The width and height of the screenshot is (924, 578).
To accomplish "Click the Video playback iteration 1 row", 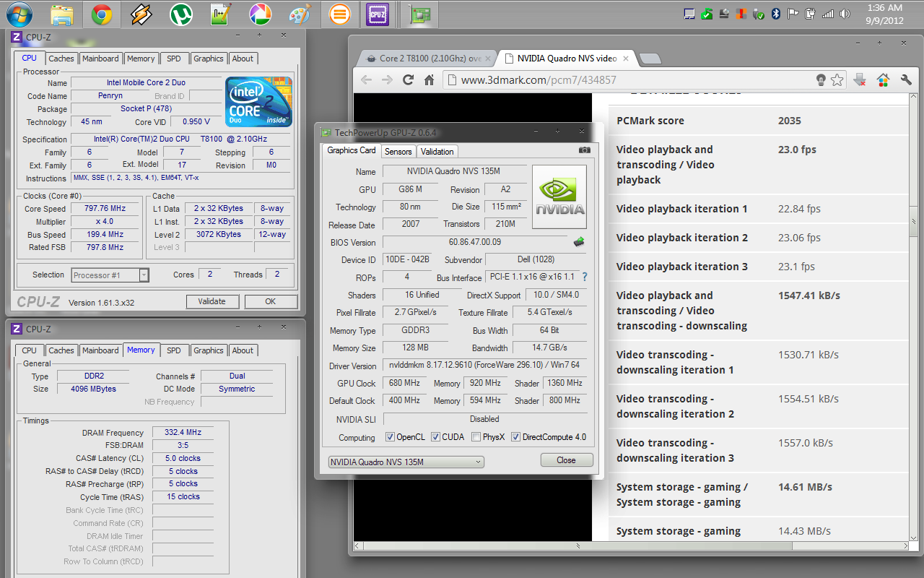I will pos(757,209).
